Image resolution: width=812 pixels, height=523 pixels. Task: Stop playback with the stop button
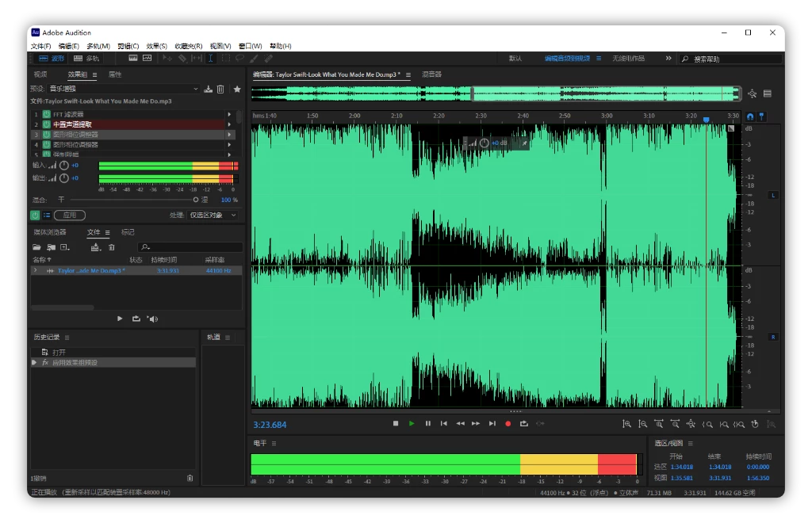[x=396, y=424]
